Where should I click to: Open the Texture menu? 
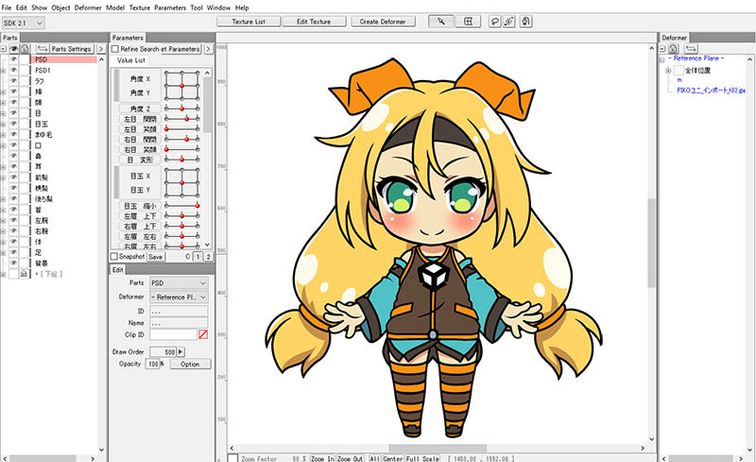coord(139,7)
